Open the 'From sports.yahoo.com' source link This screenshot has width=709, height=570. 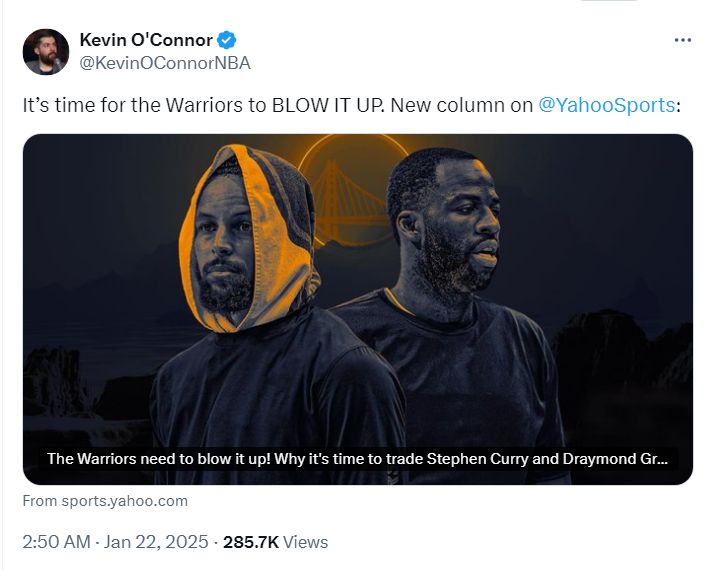pos(105,501)
